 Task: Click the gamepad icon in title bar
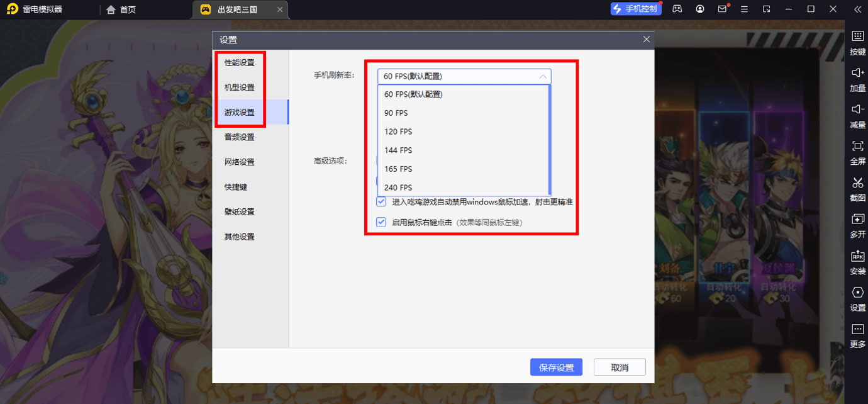677,9
